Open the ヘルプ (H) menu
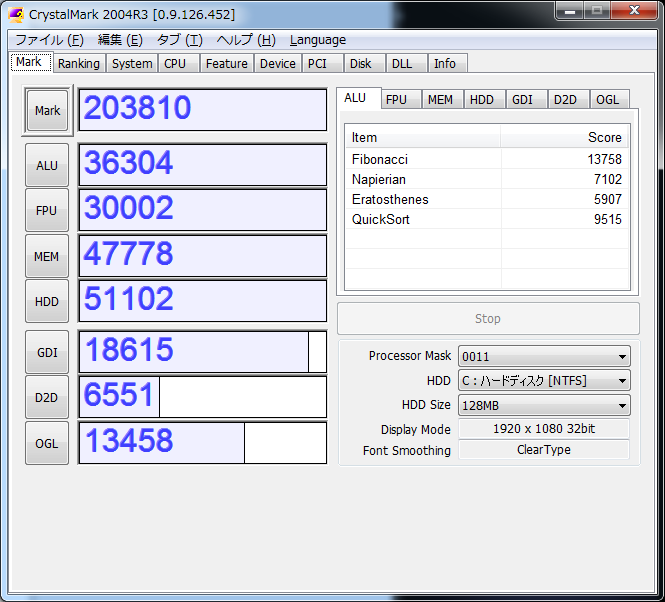This screenshot has width=665, height=602. [246, 40]
